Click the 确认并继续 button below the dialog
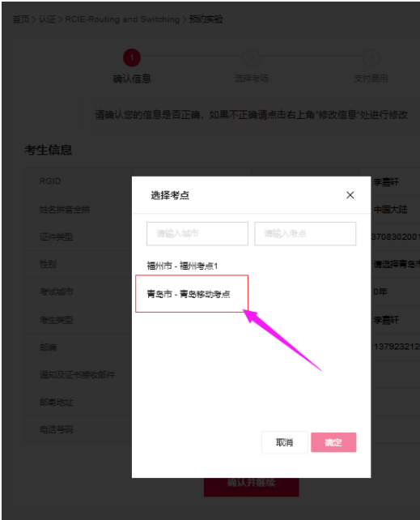420x520 pixels. point(252,486)
